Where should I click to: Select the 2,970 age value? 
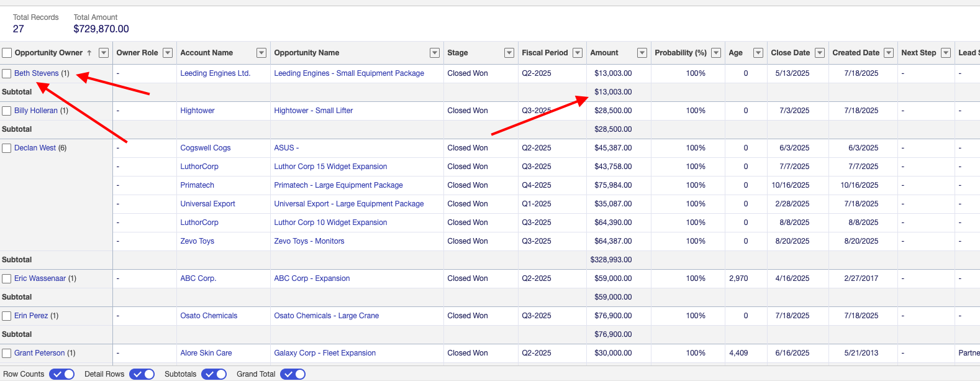pos(738,278)
